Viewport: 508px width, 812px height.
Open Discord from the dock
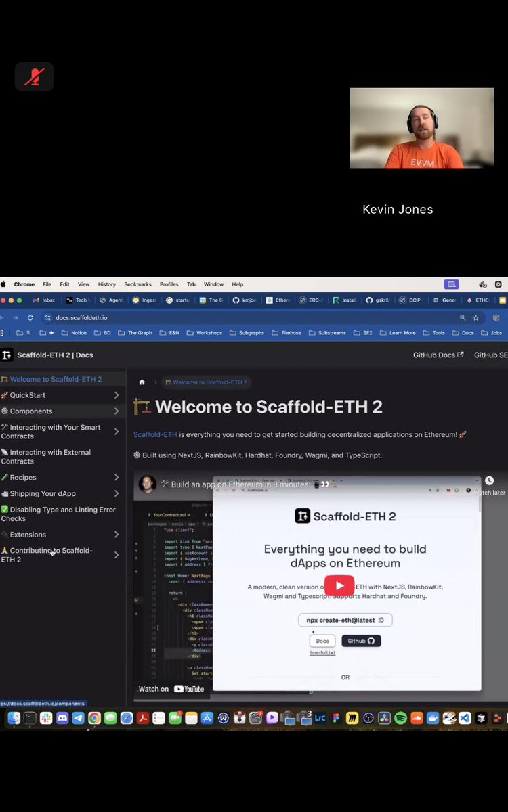tap(62, 719)
